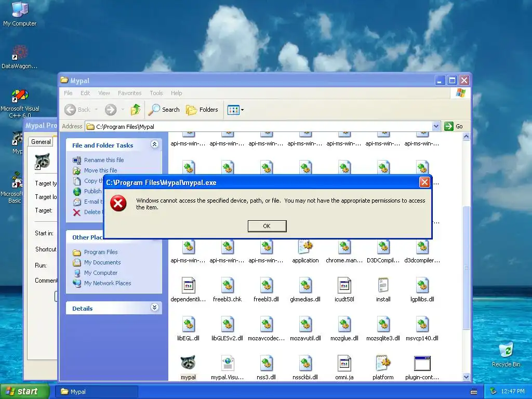The width and height of the screenshot is (532, 399).
Task: Select the dependentli... file icon
Action: 188,285
